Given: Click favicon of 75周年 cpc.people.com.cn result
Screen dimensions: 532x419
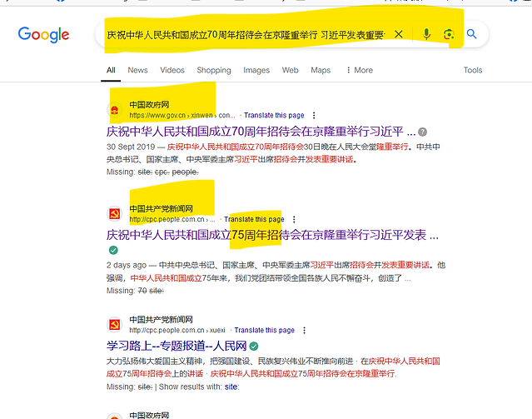Looking at the screenshot, I should point(115,214).
